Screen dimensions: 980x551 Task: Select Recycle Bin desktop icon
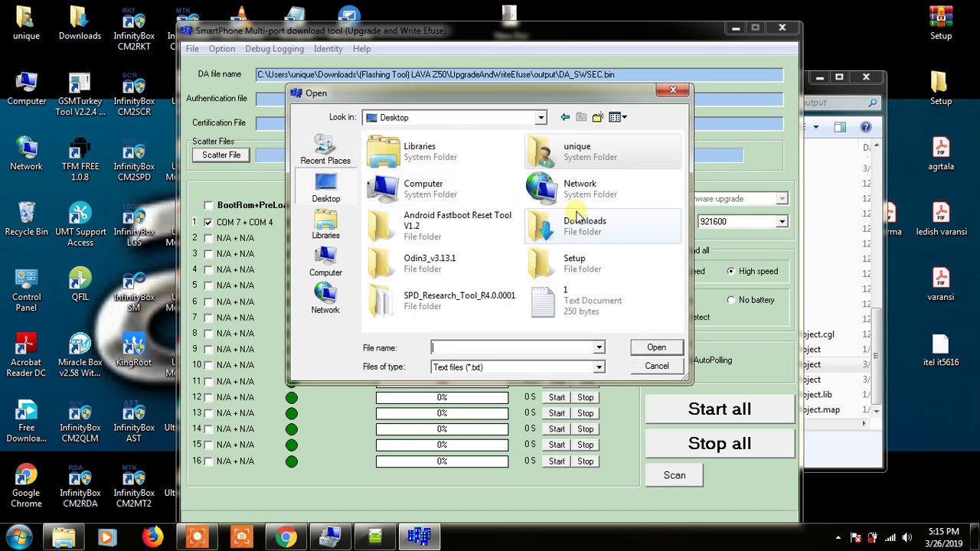(x=26, y=219)
